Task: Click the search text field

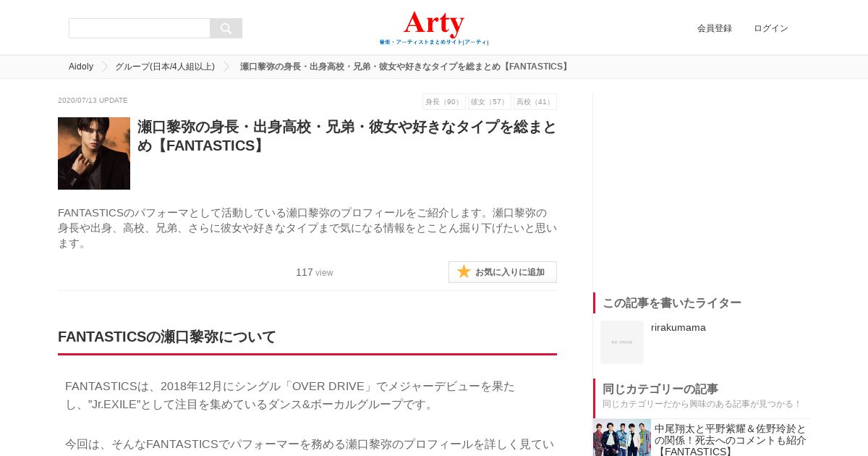Action: pyautogui.click(x=140, y=28)
